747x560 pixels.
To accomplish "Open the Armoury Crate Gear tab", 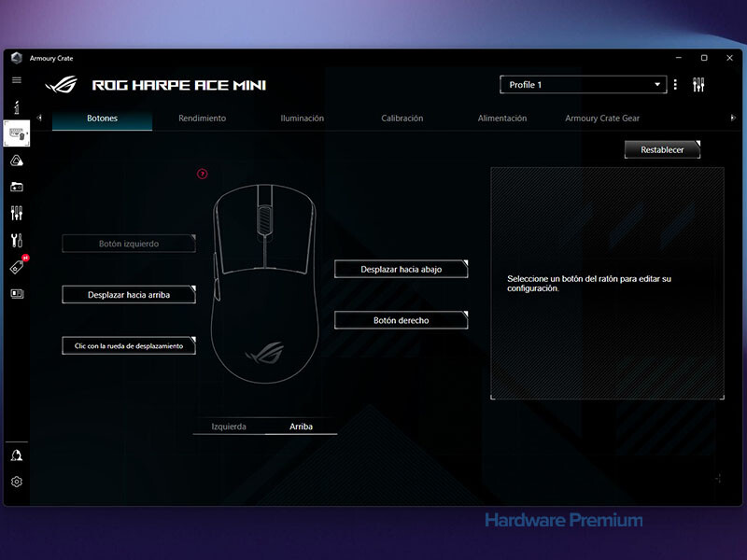I will (602, 119).
